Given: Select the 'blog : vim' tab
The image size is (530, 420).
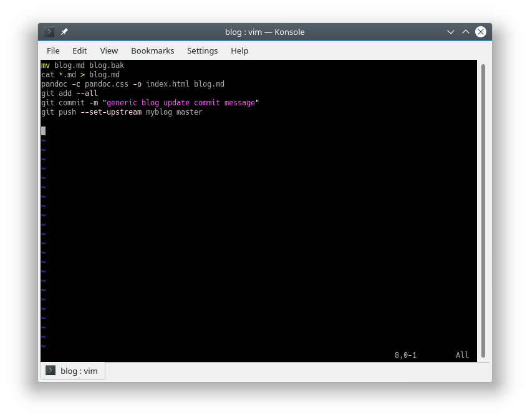Looking at the screenshot, I should (73, 371).
